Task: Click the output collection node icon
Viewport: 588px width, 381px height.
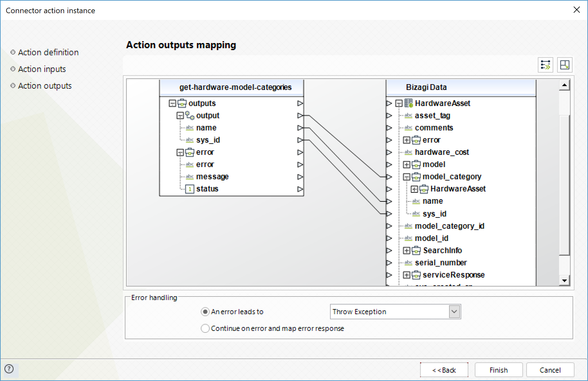Action: click(x=190, y=115)
